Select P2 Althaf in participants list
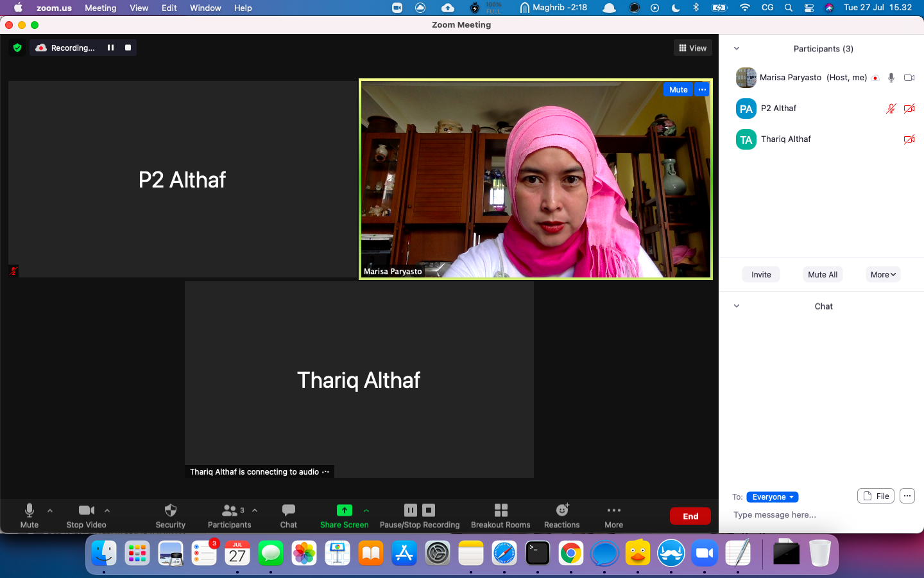 (821, 109)
